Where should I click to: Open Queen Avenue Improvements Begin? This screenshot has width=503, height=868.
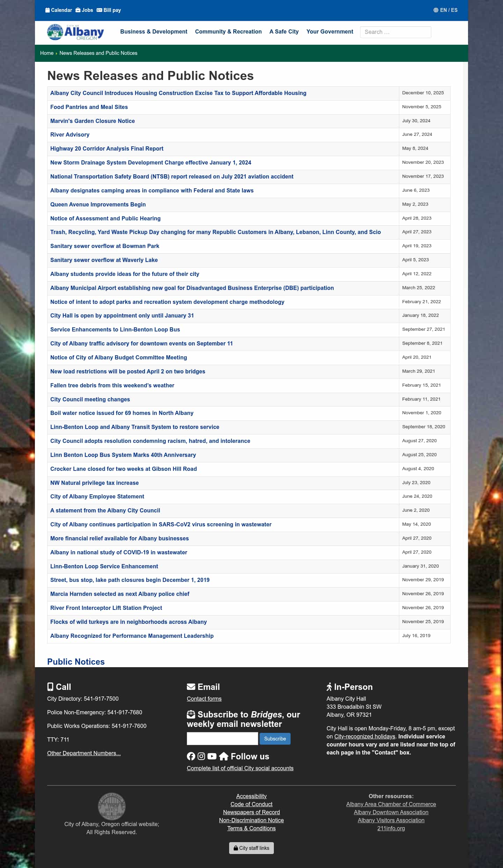tap(98, 205)
